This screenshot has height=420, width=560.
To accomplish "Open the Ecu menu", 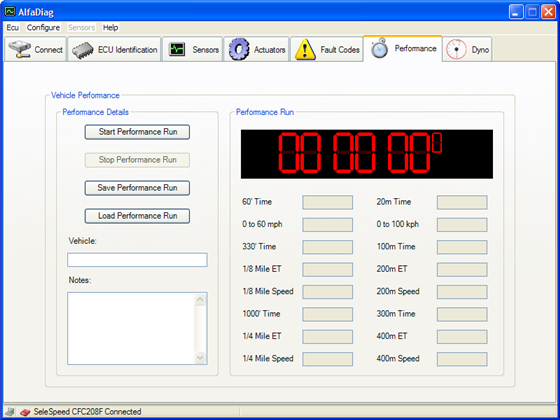I will pyautogui.click(x=12, y=28).
